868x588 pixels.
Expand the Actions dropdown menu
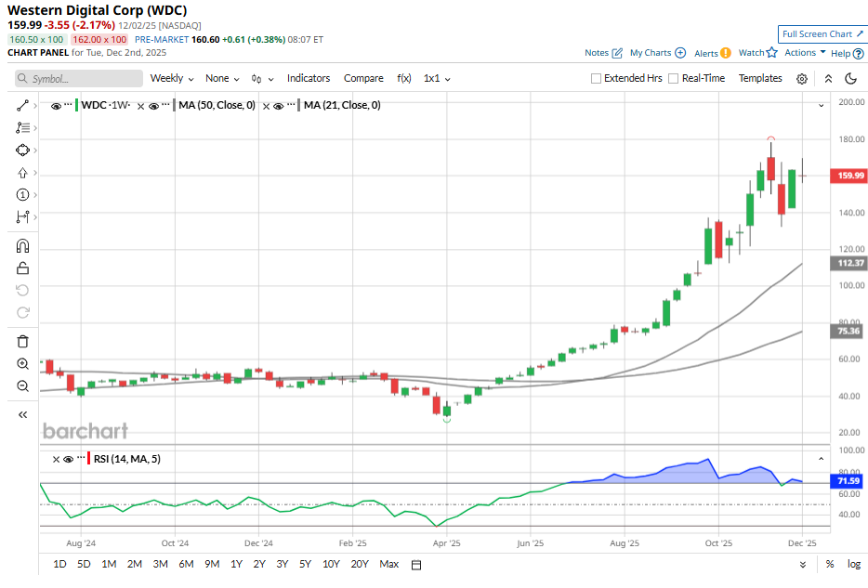(x=805, y=53)
